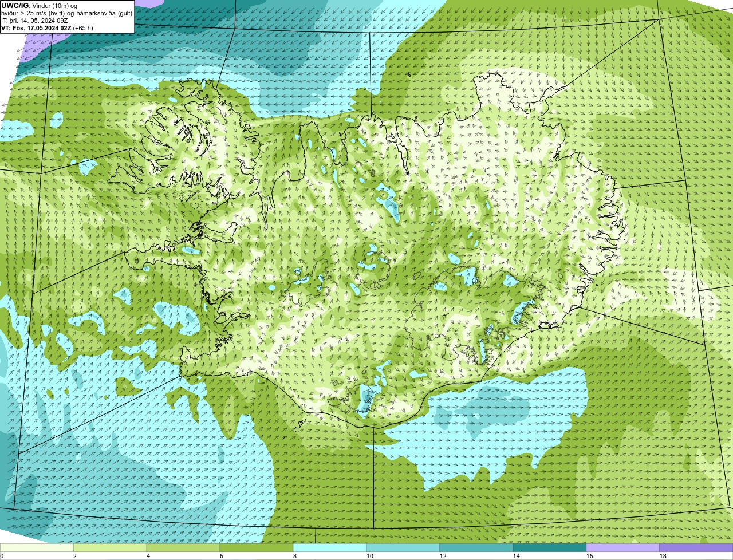Click the light green 2–4 m/s legend swatch
The width and height of the screenshot is (733, 560).
pos(110,547)
